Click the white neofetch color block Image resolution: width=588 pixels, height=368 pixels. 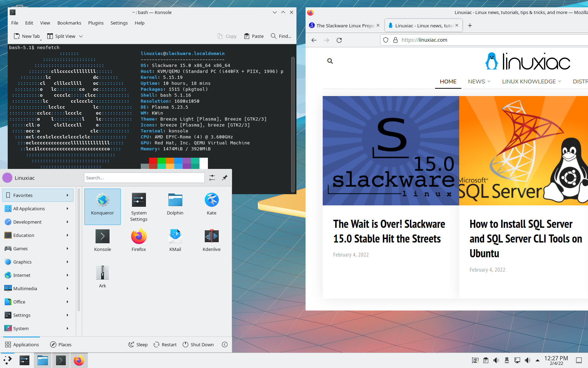pyautogui.click(x=203, y=163)
